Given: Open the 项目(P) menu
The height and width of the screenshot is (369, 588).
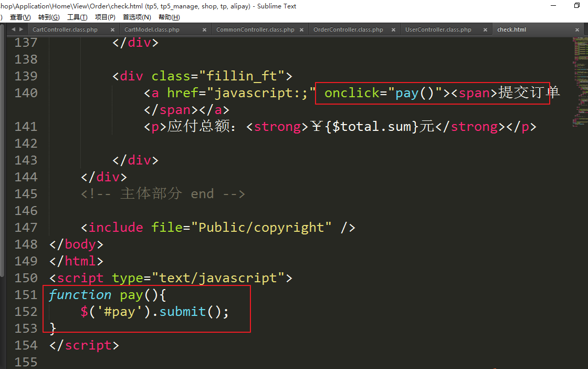Looking at the screenshot, I should tap(105, 17).
